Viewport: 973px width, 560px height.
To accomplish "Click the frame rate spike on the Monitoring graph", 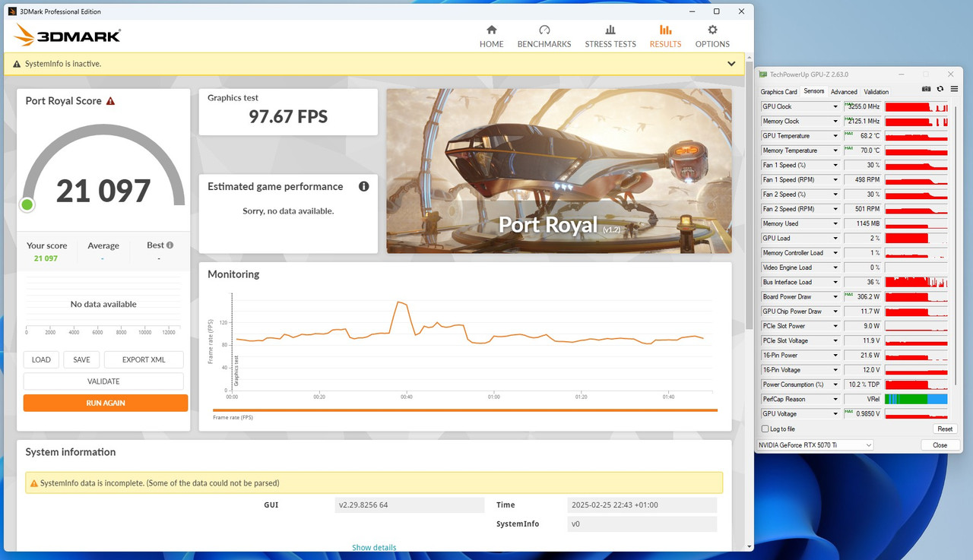I will click(400, 304).
